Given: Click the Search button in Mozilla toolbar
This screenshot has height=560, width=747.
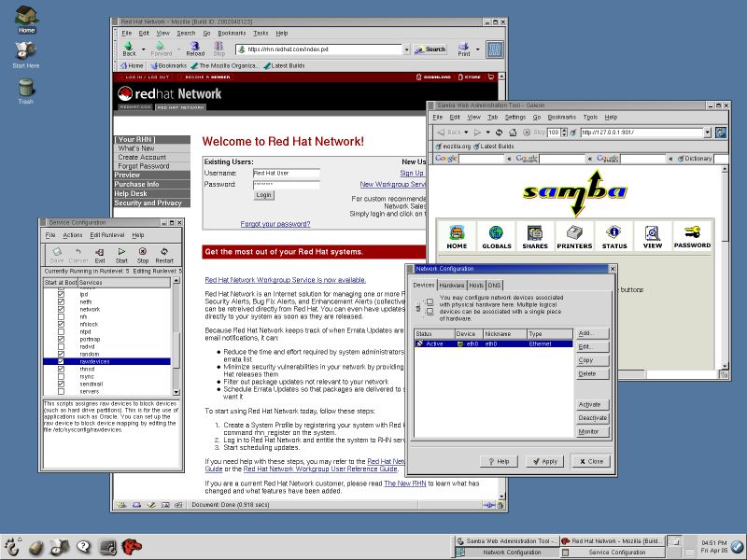Looking at the screenshot, I should [x=430, y=49].
